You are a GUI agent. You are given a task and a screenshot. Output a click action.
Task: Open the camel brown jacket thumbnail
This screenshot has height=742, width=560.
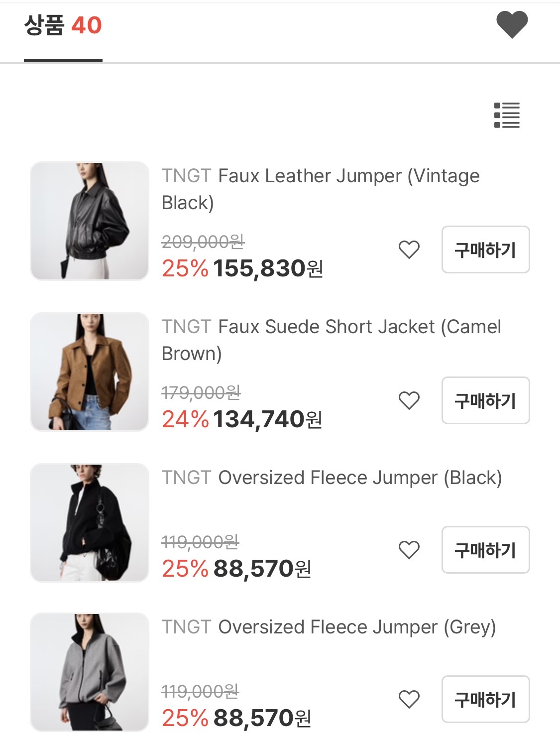[90, 372]
